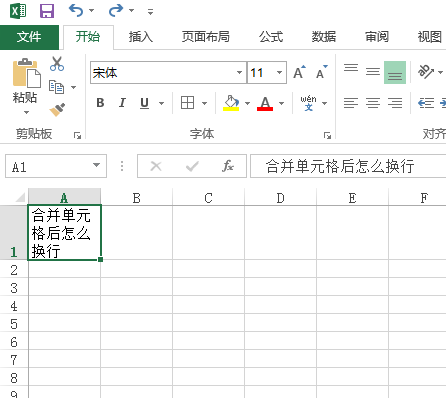Click the Select All corner triangle
446x398 pixels.
click(x=20, y=197)
